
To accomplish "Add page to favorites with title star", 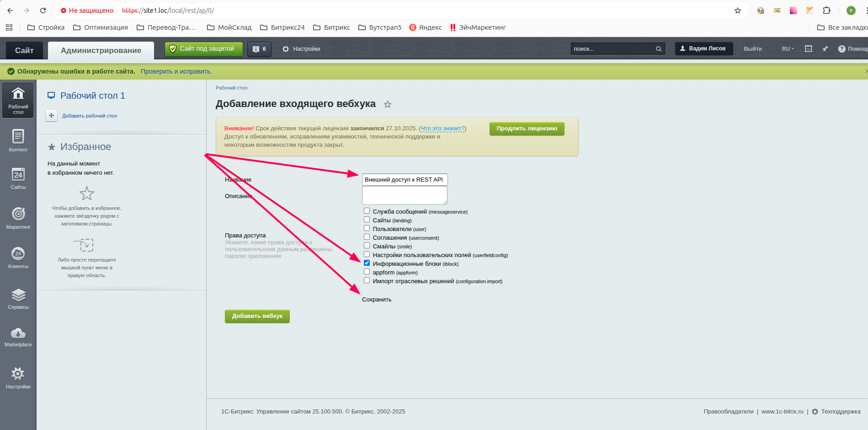I will (388, 105).
